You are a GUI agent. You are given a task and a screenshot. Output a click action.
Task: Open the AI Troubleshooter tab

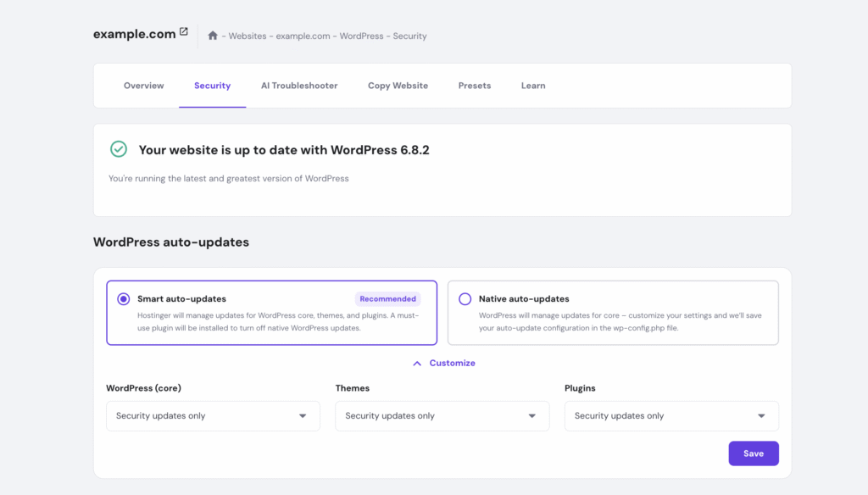[x=299, y=86]
